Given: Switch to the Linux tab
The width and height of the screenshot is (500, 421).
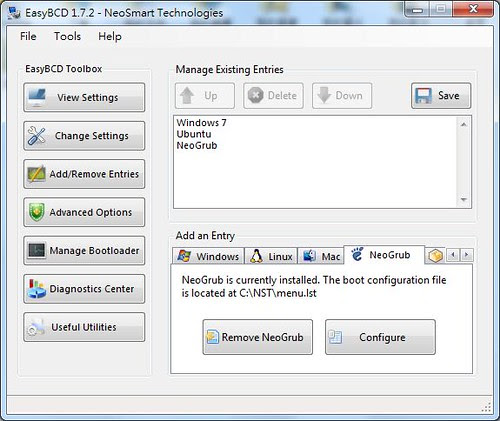Looking at the screenshot, I should click(271, 256).
